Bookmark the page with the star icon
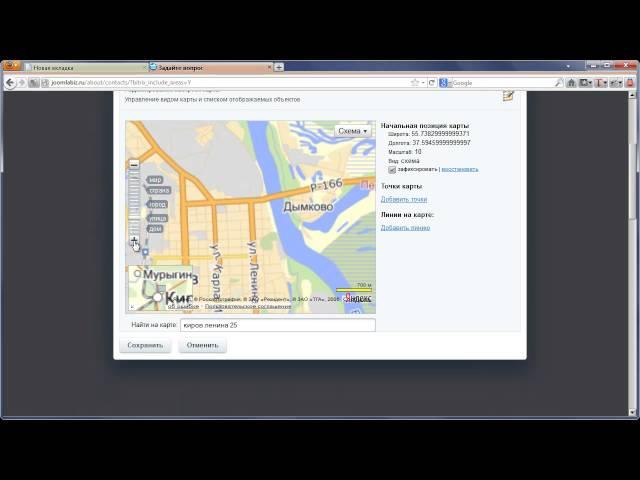The width and height of the screenshot is (640, 480). click(x=415, y=83)
